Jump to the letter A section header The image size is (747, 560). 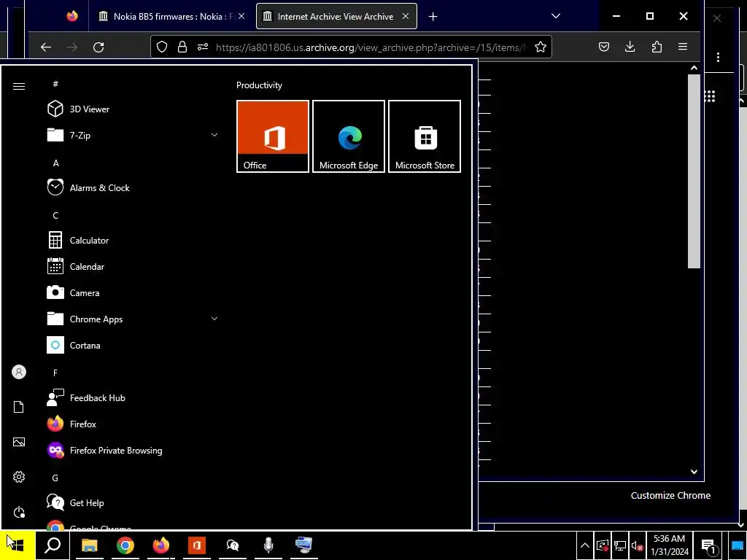55,163
